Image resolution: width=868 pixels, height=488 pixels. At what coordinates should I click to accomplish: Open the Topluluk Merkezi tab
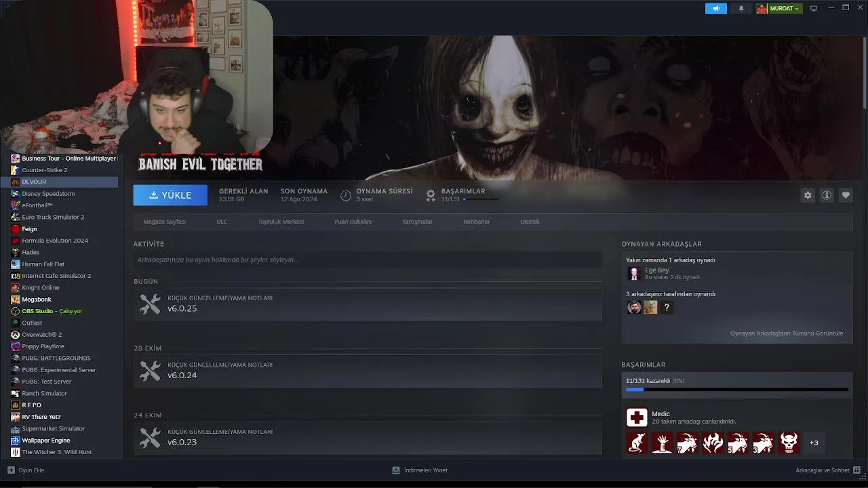pos(281,222)
